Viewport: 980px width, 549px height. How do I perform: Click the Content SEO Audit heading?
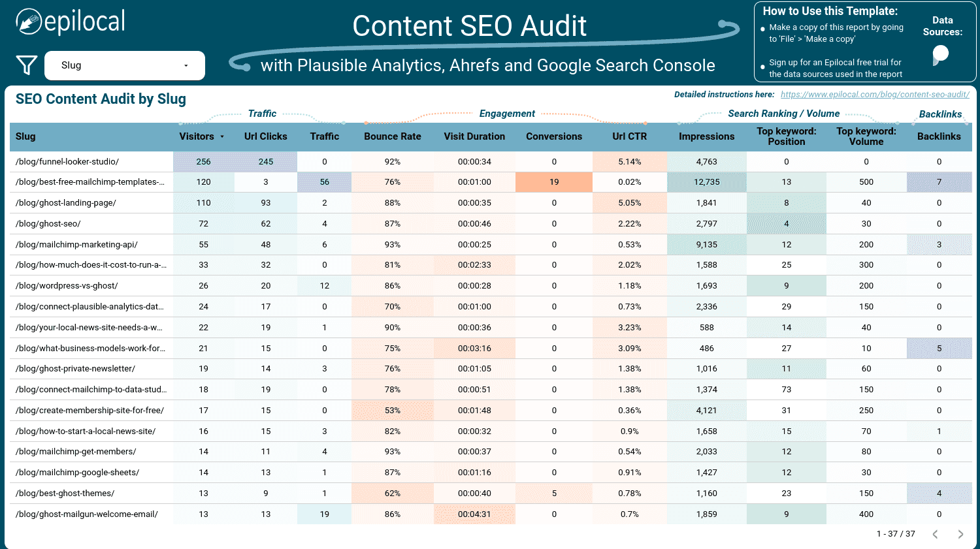(469, 27)
